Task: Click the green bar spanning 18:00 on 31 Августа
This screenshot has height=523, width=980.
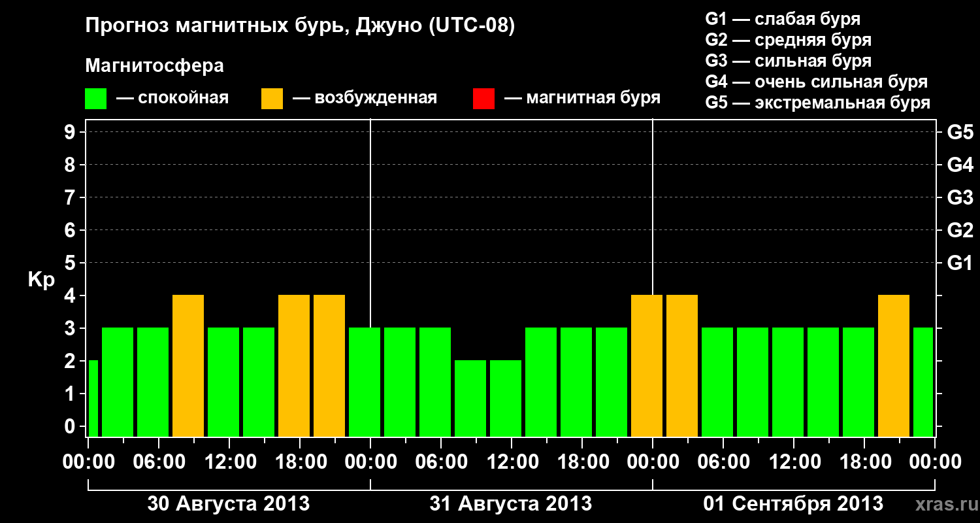Action: 576,382
